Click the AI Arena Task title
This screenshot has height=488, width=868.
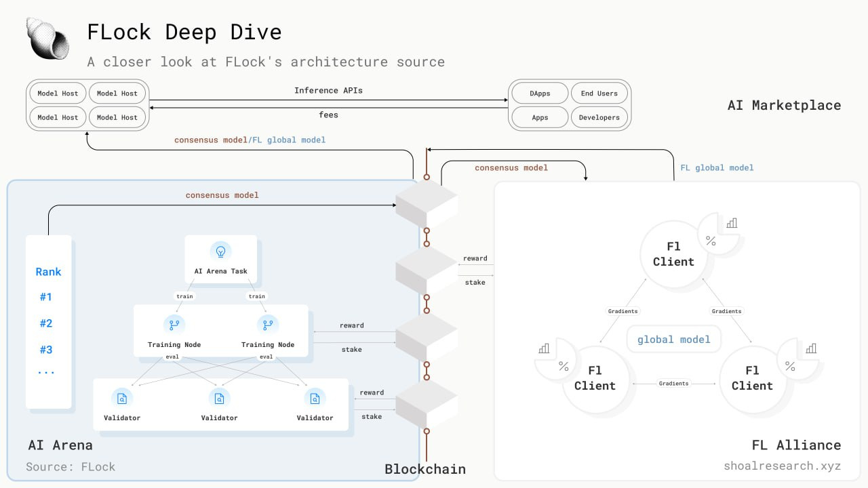coord(220,271)
